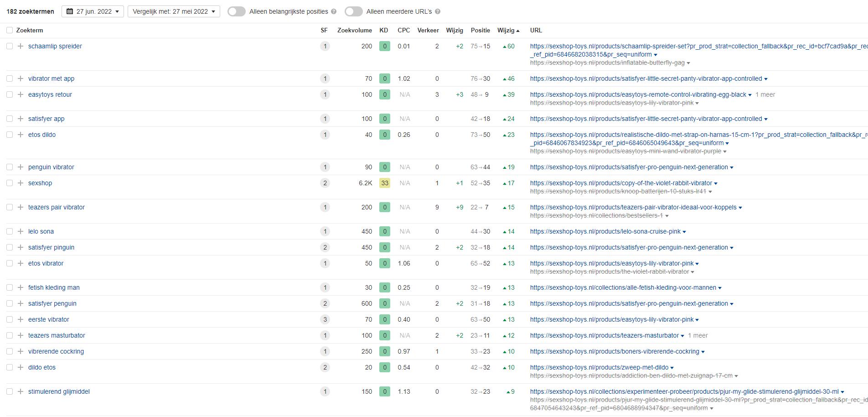Viewport: 868px width, 417px height.
Task: Expand plus icon for satisfyer app
Action: click(21, 119)
